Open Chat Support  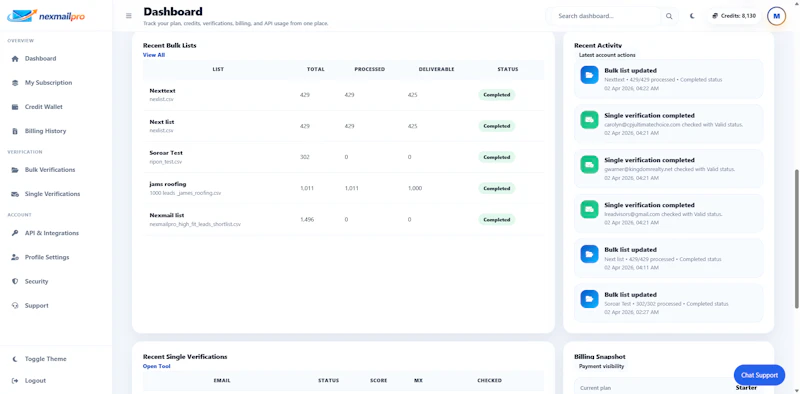[x=759, y=375]
